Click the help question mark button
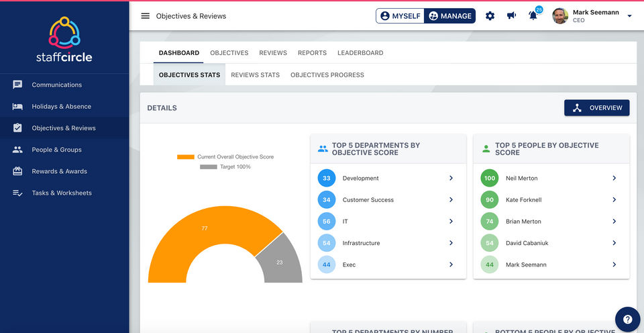 coord(627,320)
